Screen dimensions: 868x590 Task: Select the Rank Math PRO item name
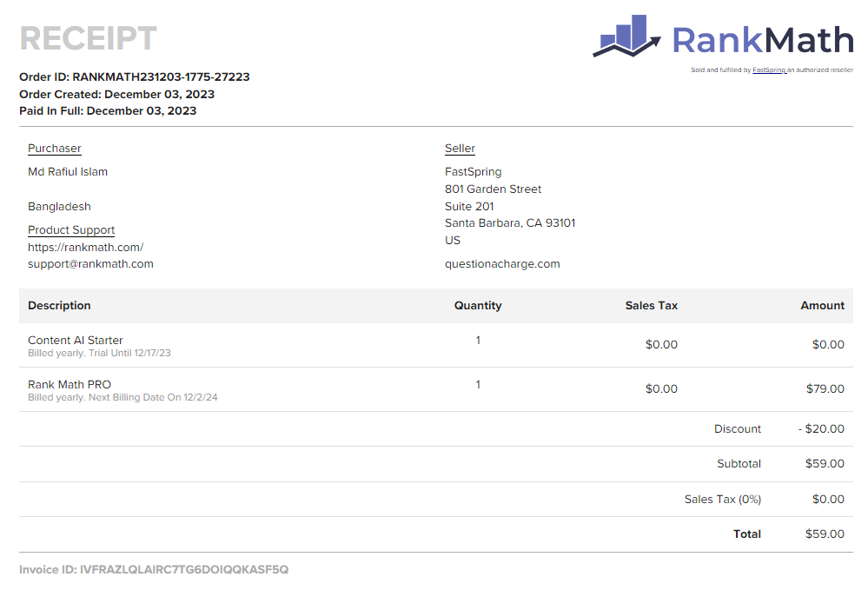(x=70, y=385)
